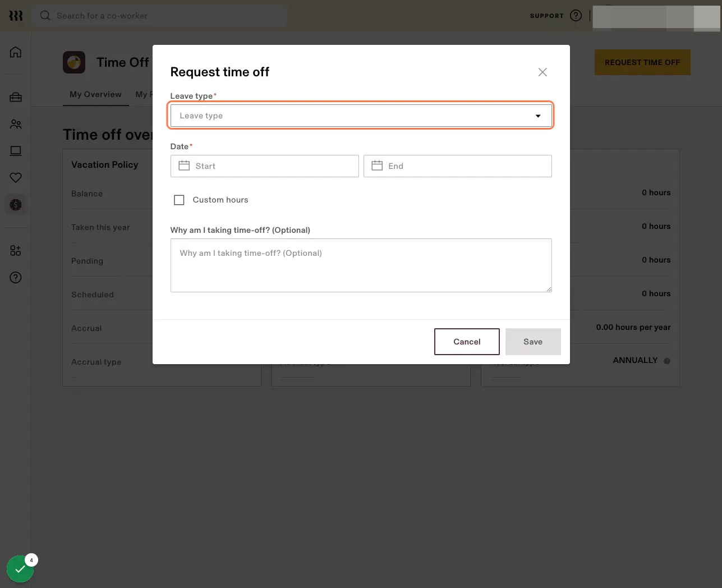The width and height of the screenshot is (722, 588).
Task: Click the ANNUALLY accrual type value
Action: tap(635, 360)
